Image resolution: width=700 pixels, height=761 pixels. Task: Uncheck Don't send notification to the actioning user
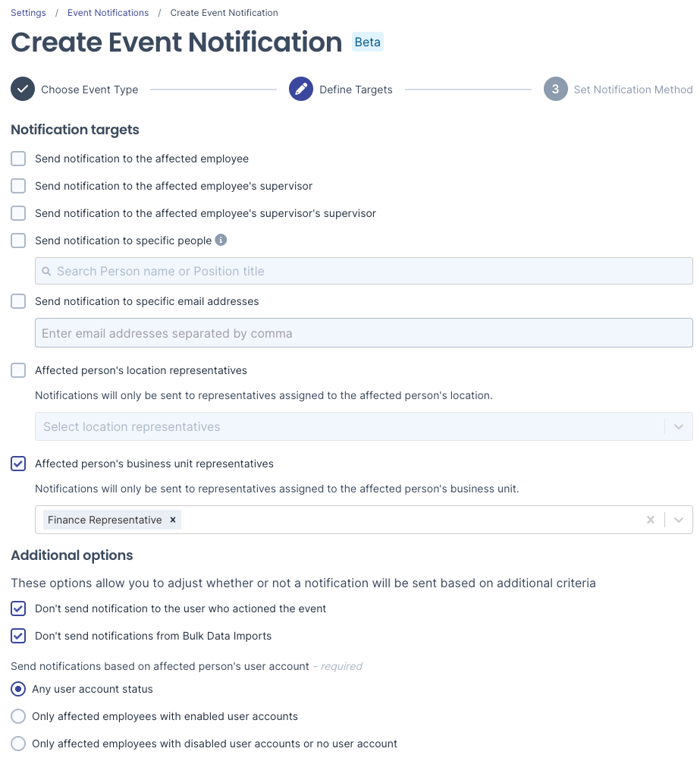18,608
